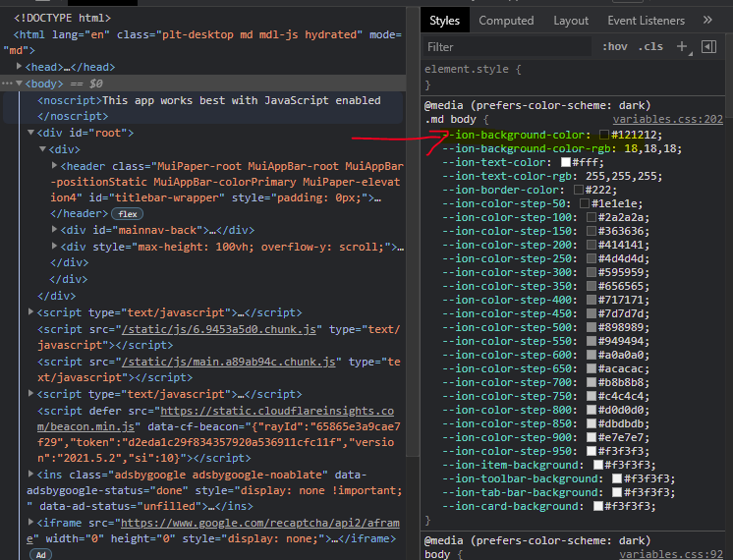Image resolution: width=733 pixels, height=560 pixels.
Task: Click the --ion-color-step-700 value #b8b8b8
Action: point(620,383)
